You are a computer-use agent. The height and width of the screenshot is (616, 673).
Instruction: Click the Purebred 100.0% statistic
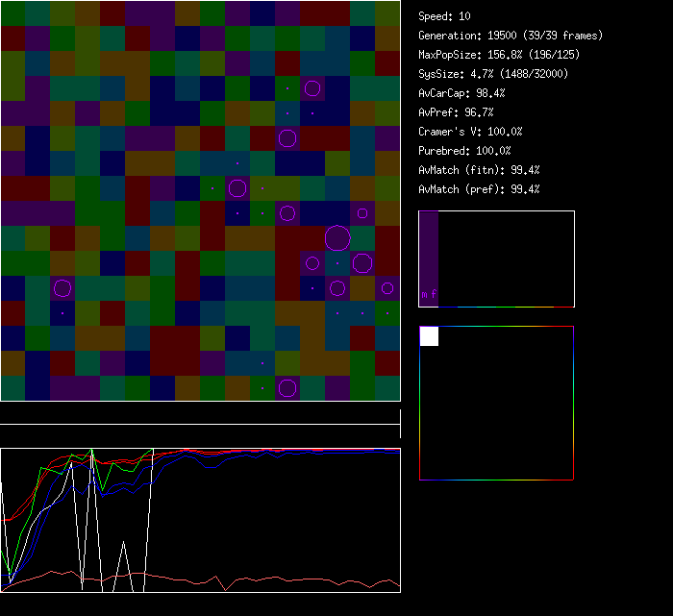464,151
